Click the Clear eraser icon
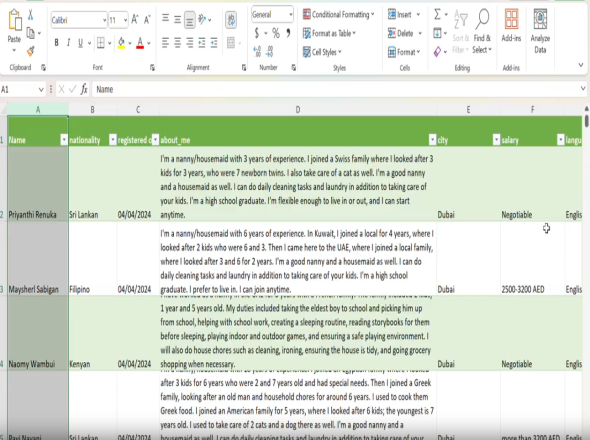Image resolution: width=590 pixels, height=440 pixels. click(437, 51)
